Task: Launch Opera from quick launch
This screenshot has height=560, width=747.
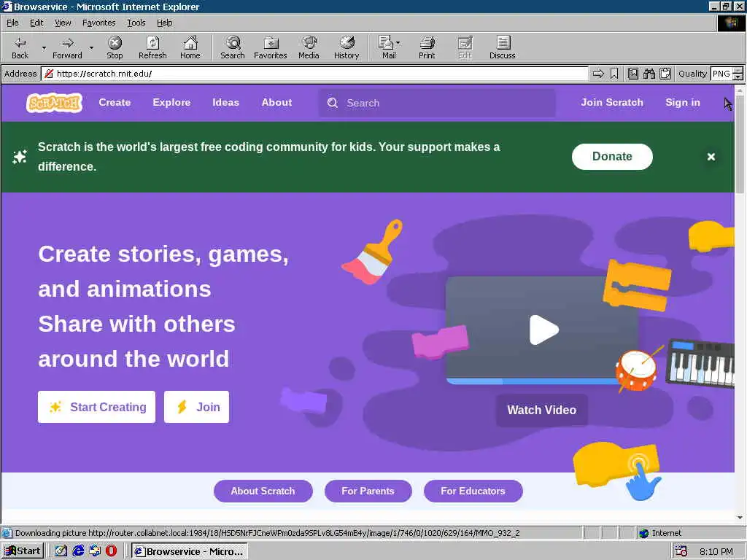Action: click(111, 551)
